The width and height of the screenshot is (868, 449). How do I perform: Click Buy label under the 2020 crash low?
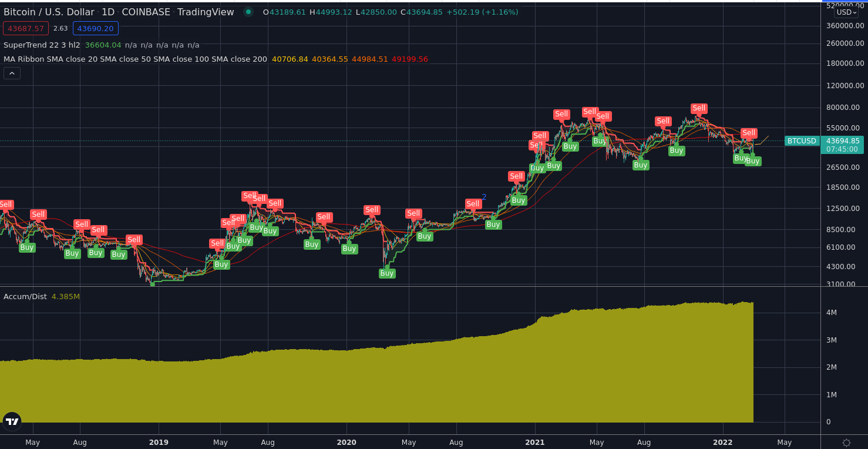[386, 273]
